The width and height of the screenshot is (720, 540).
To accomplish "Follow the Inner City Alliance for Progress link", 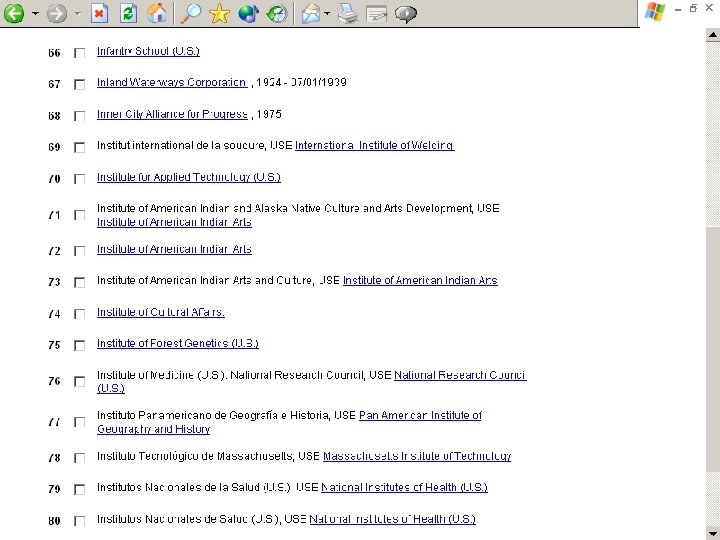I will (172, 114).
